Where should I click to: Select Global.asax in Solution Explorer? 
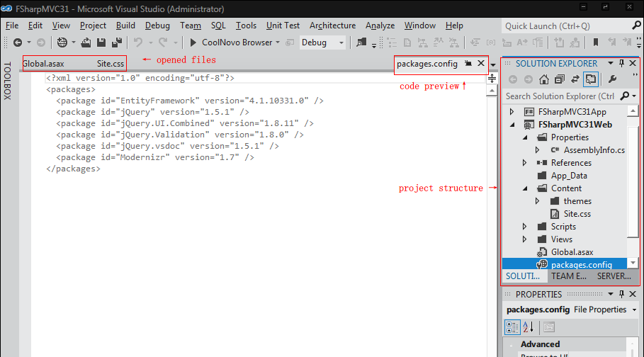point(572,252)
